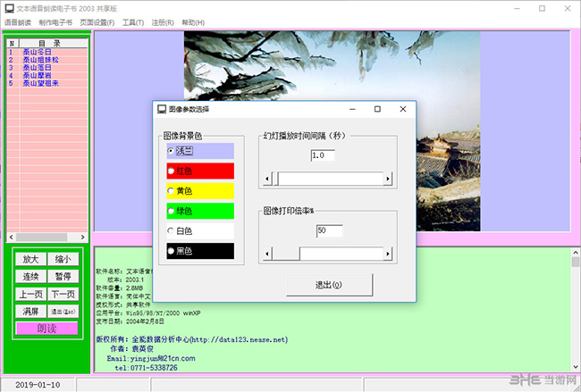This screenshot has height=392, width=581.
Task: Click the text pane scroll down arrow
Action: [576, 367]
